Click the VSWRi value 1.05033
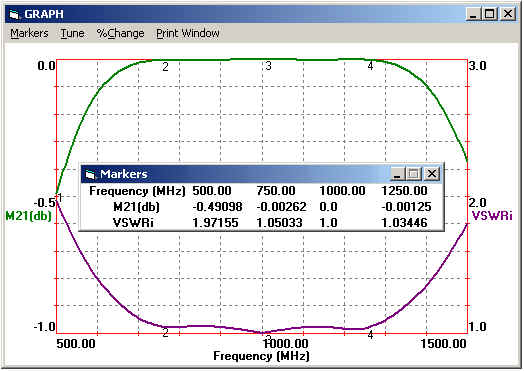Screen dimensions: 524x371 (279, 223)
